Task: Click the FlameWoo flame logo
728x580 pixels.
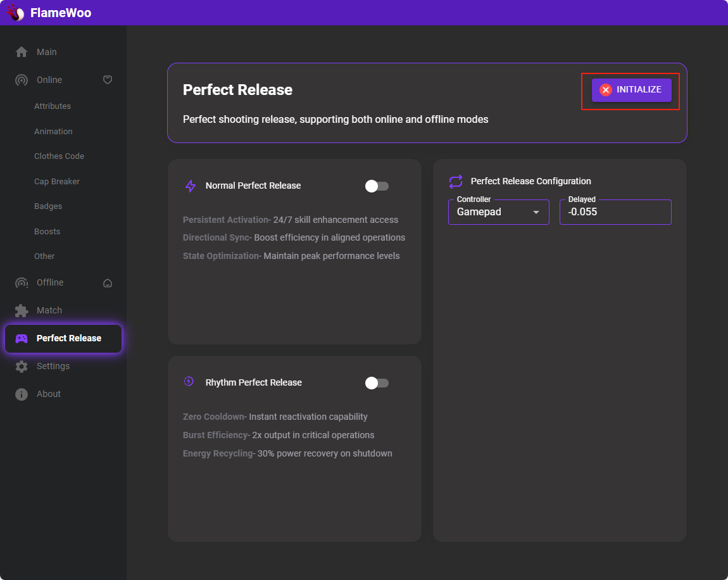Action: (x=15, y=13)
